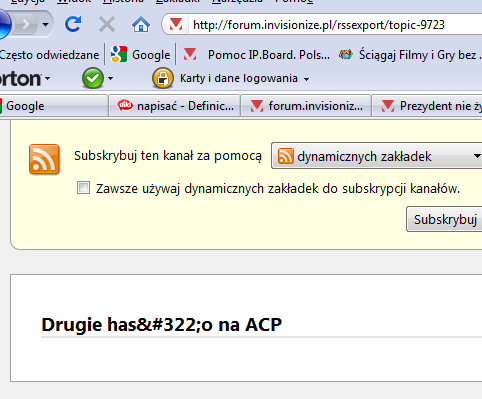The width and height of the screenshot is (482, 399).
Task: Open the Drugie hasło na ACP feed entry
Action: click(x=161, y=324)
